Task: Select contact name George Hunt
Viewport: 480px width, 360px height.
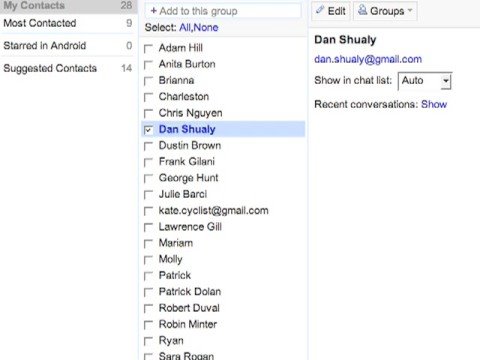Action: 188,178
